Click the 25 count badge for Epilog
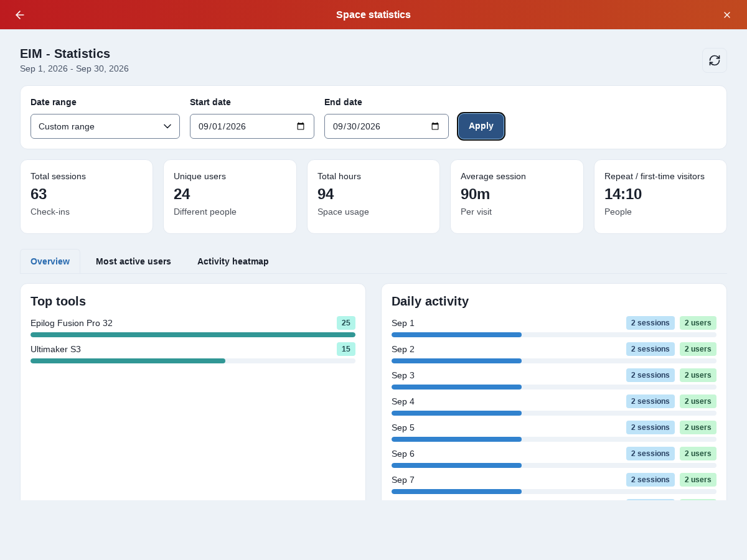This screenshot has height=560, width=747. [x=346, y=323]
